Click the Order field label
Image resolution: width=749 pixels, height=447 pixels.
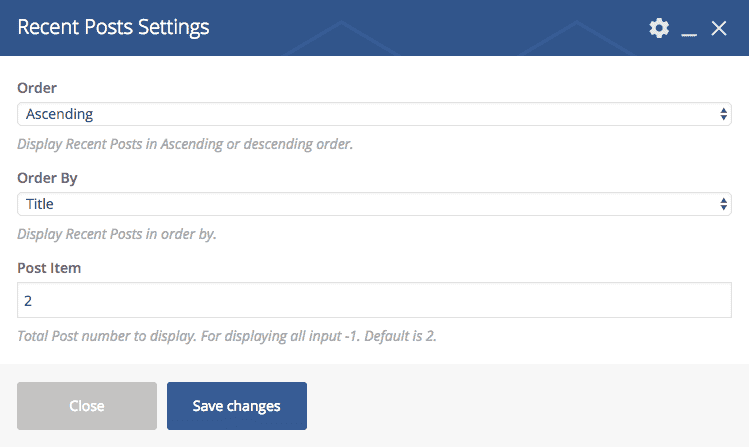pos(37,88)
